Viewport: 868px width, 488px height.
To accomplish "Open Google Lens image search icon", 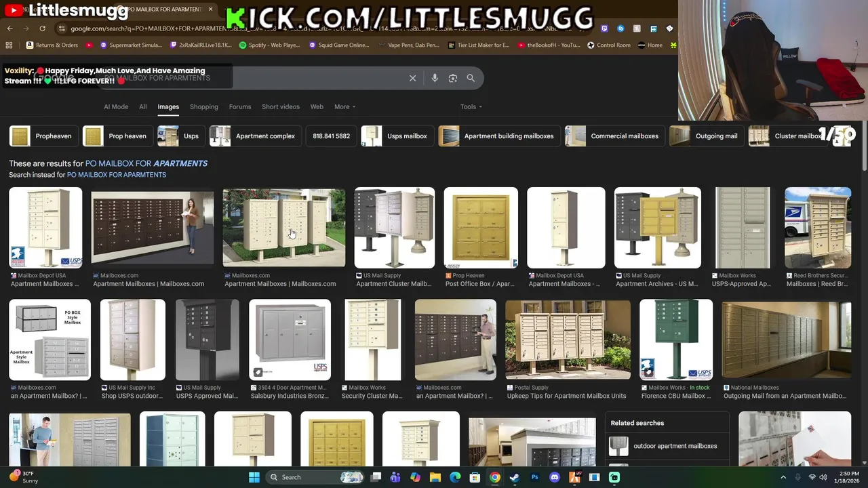I will pos(453,78).
